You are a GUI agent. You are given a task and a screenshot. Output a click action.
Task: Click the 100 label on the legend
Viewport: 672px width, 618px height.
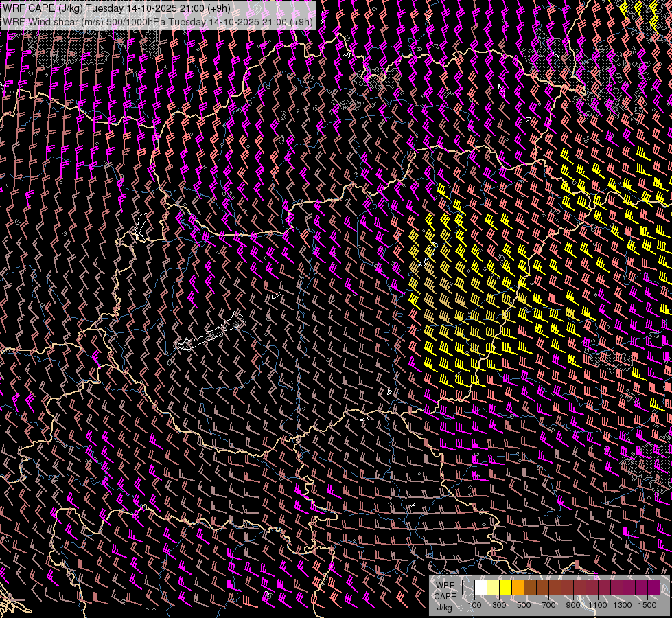[474, 604]
